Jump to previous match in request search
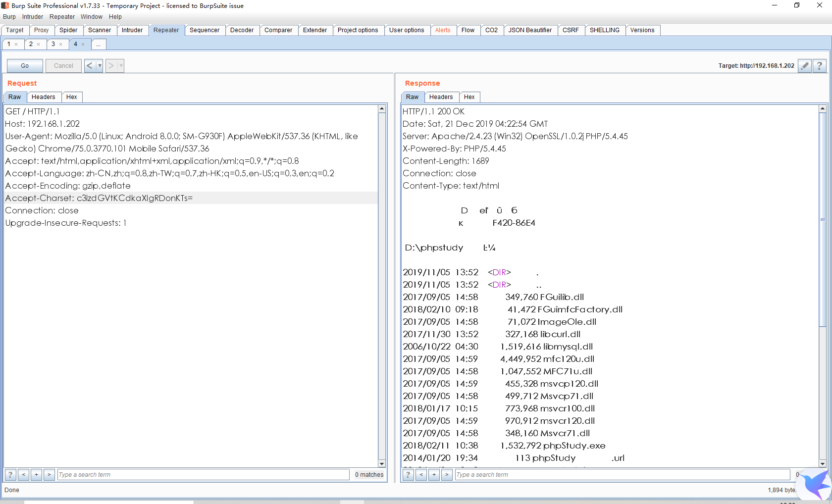 (23, 475)
